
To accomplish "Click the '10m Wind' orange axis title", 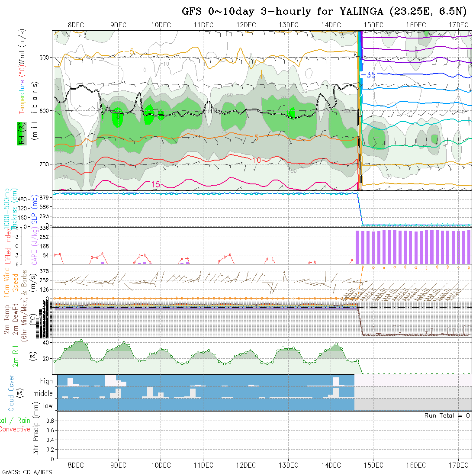I will [x=7, y=281].
